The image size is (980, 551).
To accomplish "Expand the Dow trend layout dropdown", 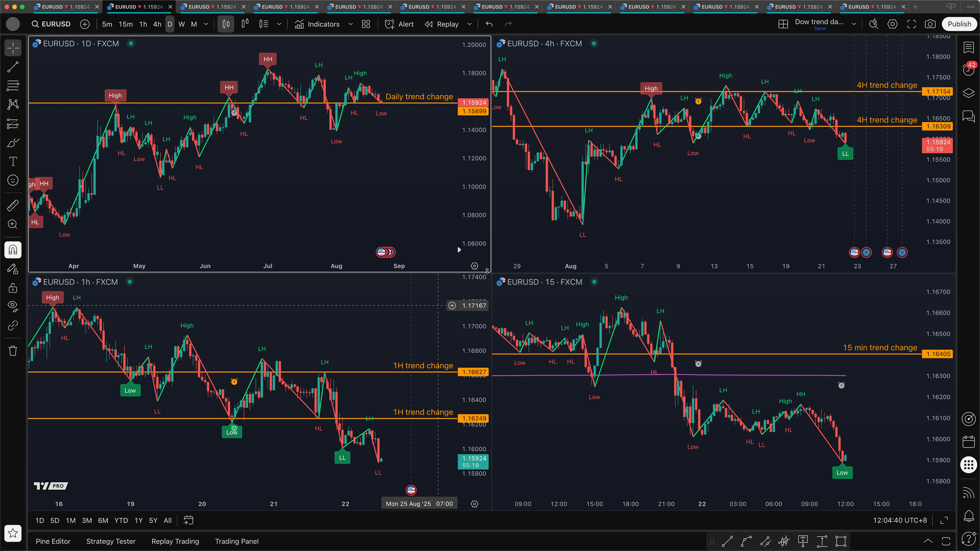I will (854, 24).
